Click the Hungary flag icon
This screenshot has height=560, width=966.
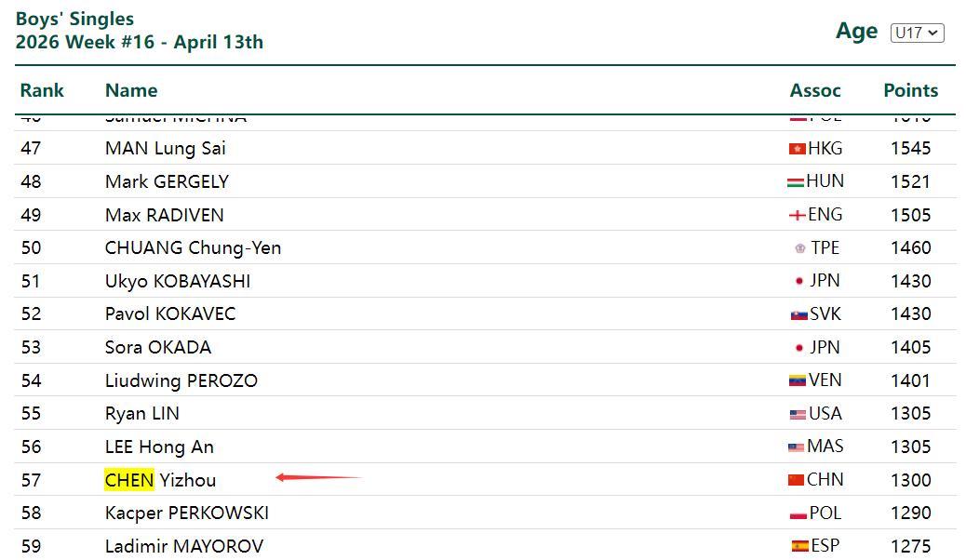click(x=795, y=182)
